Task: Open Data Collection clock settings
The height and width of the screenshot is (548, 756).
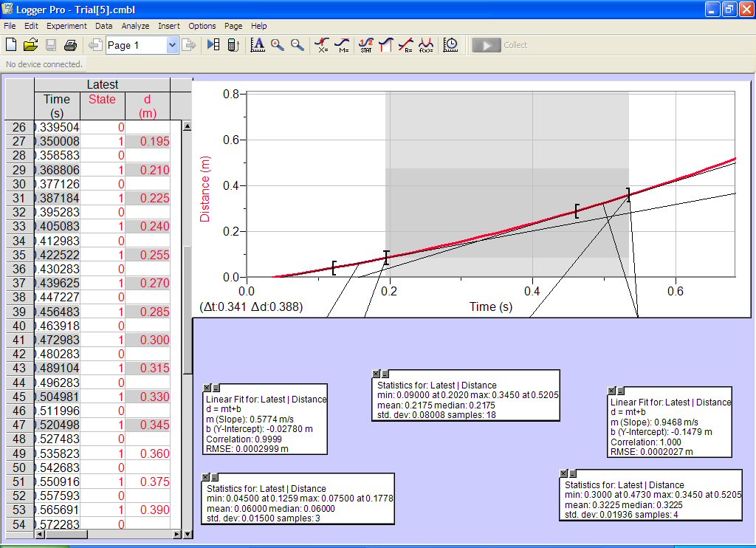Action: pyautogui.click(x=450, y=45)
